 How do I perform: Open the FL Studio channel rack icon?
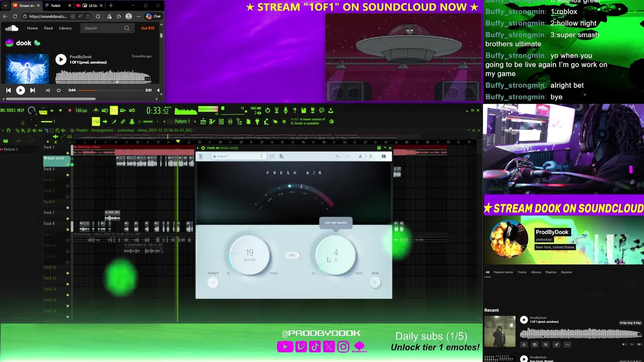pyautogui.click(x=221, y=121)
